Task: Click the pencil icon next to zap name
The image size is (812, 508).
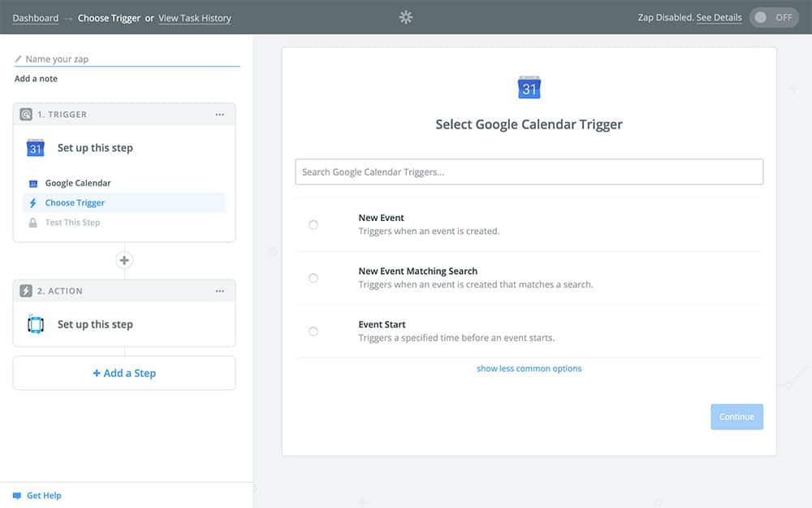Action: pos(19,59)
